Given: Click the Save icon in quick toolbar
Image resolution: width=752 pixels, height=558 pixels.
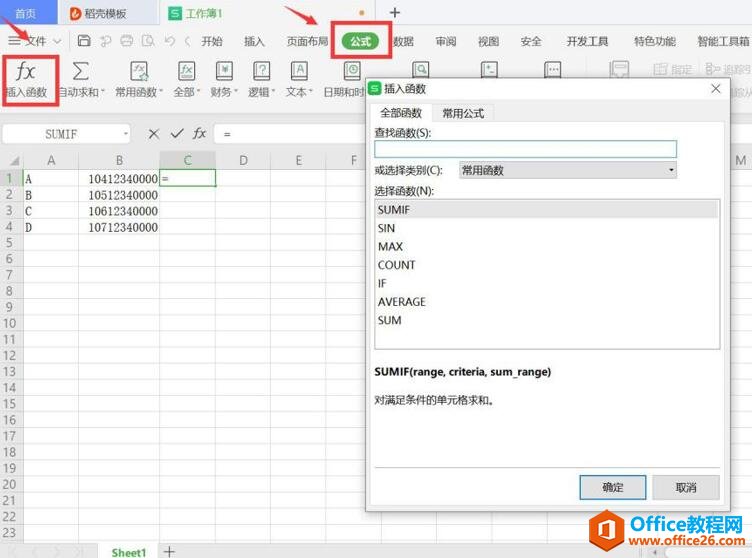Looking at the screenshot, I should point(84,41).
